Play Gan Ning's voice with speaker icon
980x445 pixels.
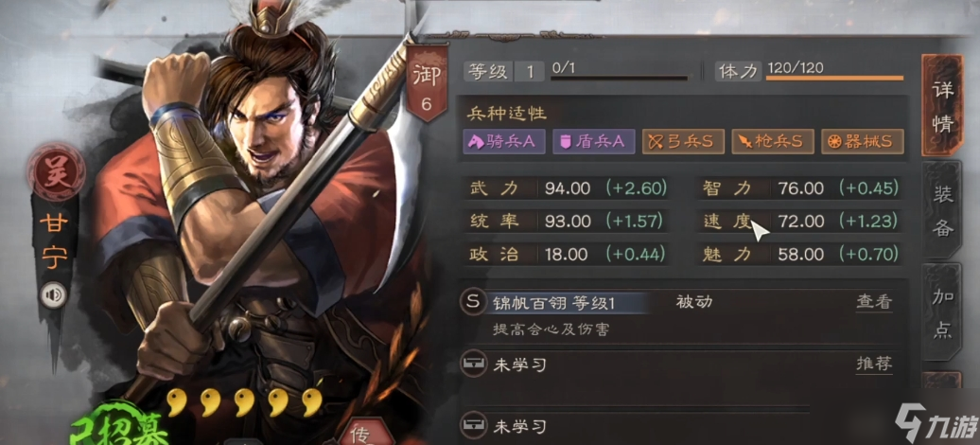[53, 295]
